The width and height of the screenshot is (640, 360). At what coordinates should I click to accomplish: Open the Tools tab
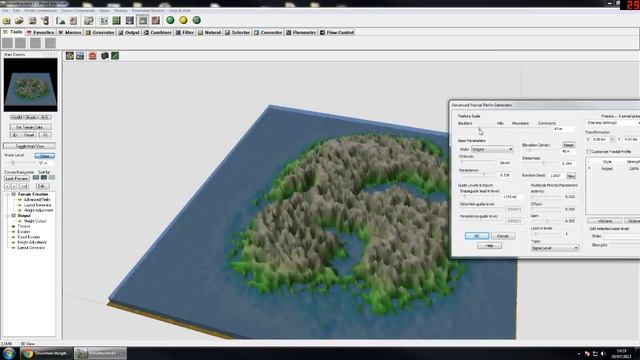click(x=13, y=32)
